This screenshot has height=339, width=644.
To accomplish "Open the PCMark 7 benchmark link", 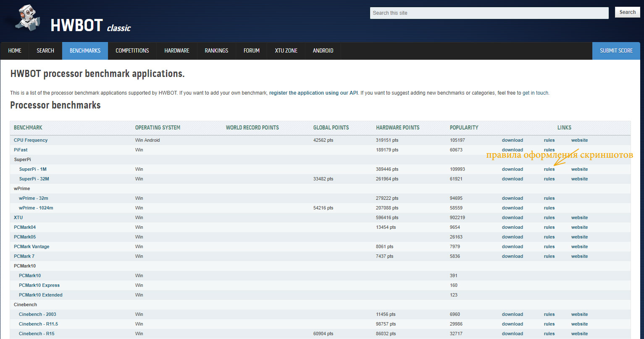I will click(24, 256).
